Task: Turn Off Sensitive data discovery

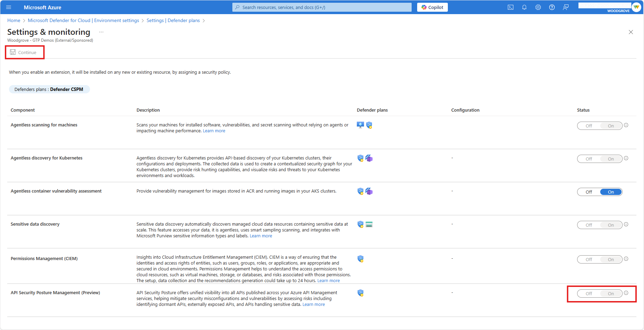Action: point(588,225)
